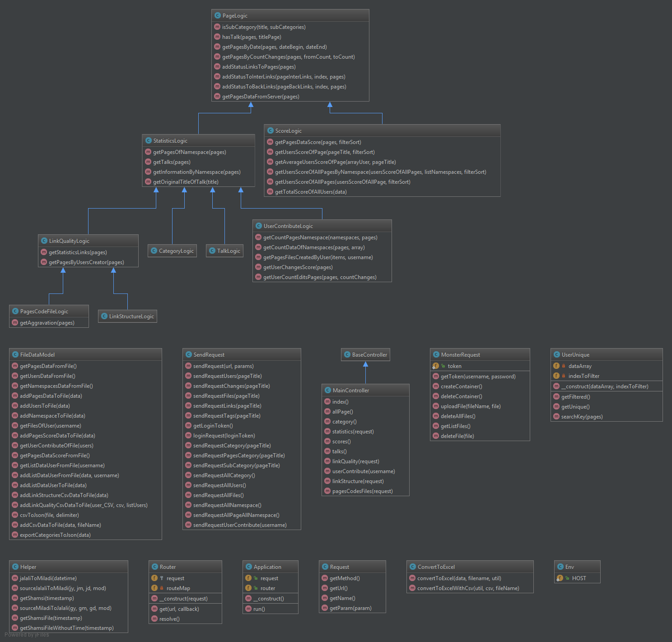
Task: Click the Env class icon
Action: click(560, 567)
